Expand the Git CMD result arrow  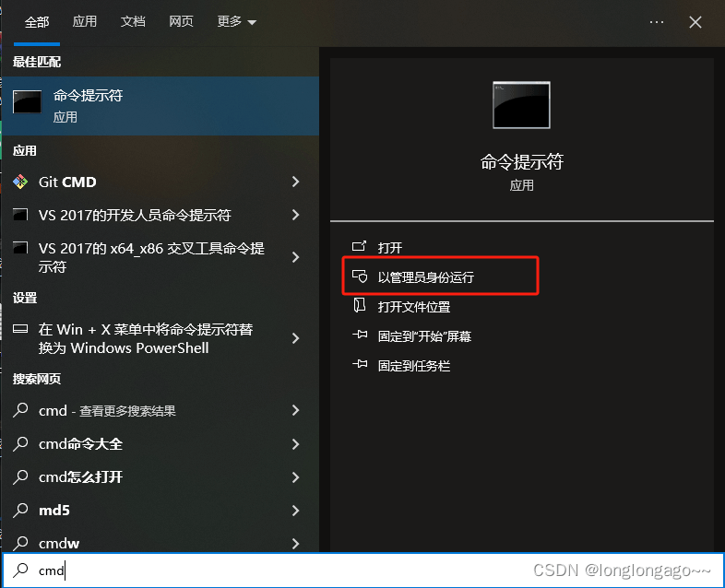(x=296, y=182)
